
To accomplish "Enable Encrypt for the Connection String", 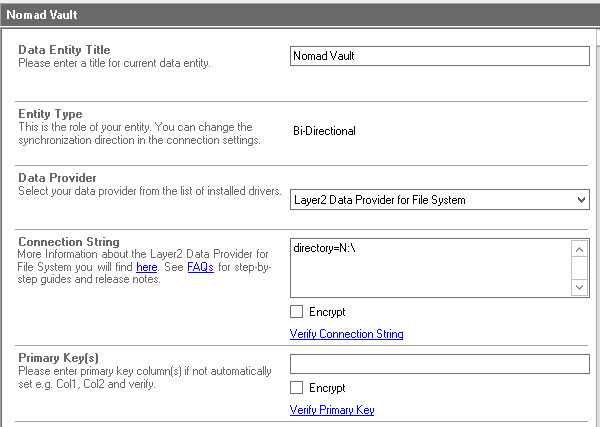I will point(297,312).
